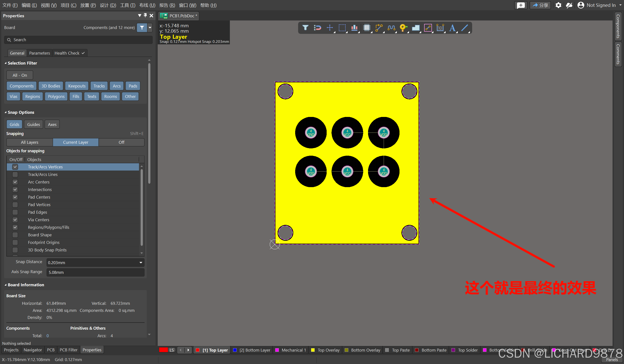Screen dimensions: 624x364
Task: Toggle the Polygons selection filter button
Action: click(56, 96)
